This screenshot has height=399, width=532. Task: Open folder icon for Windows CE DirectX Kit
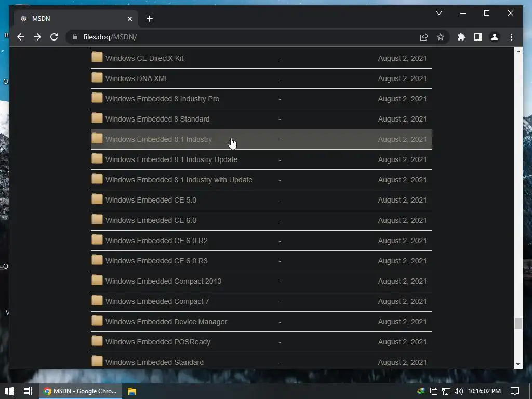tap(97, 57)
